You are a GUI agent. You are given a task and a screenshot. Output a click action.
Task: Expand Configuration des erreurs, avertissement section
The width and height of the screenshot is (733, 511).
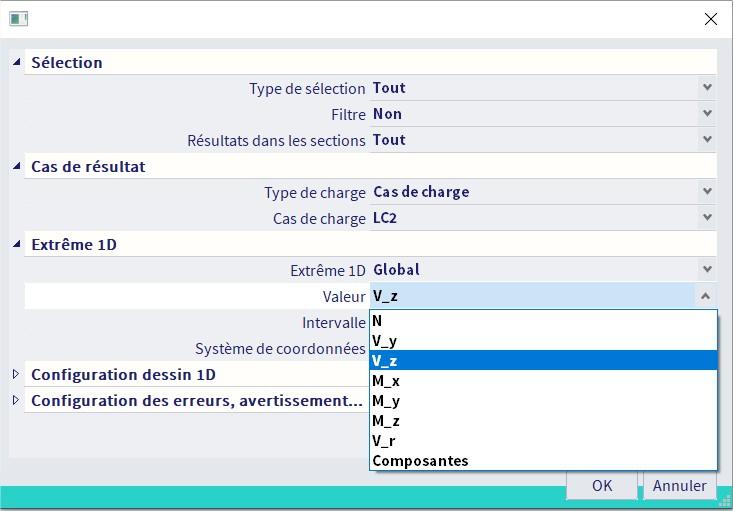tap(16, 400)
